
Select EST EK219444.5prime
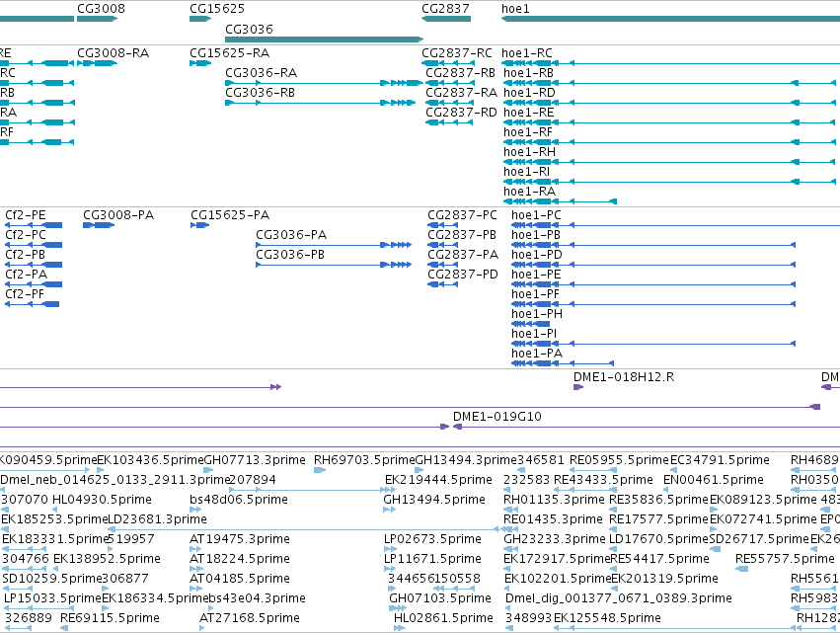[438, 480]
